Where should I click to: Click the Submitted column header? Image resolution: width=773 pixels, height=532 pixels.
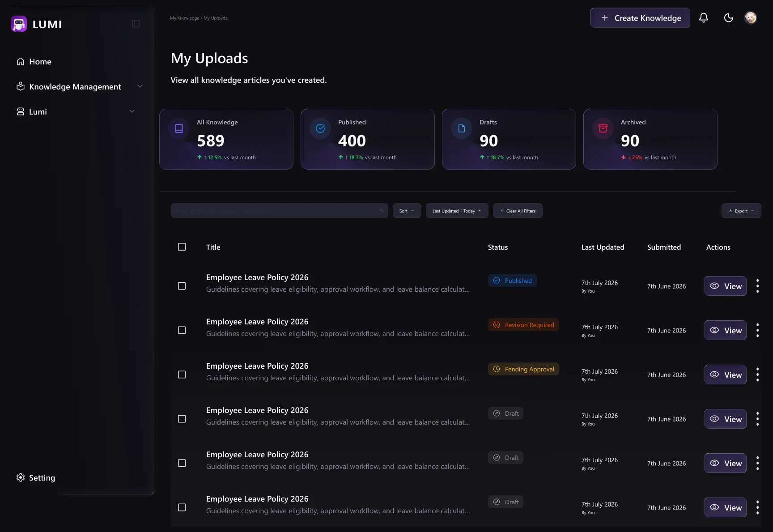click(664, 247)
